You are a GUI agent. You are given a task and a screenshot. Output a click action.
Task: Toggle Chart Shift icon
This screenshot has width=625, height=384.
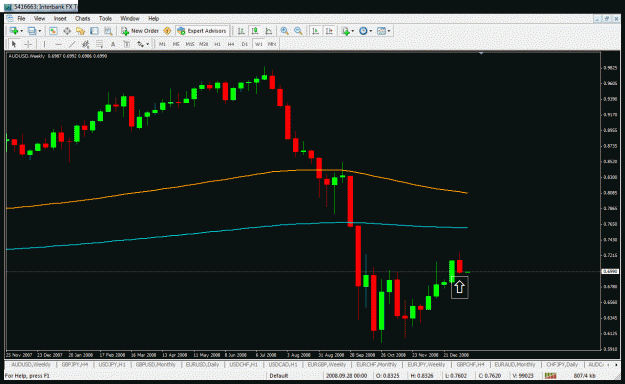(329, 31)
